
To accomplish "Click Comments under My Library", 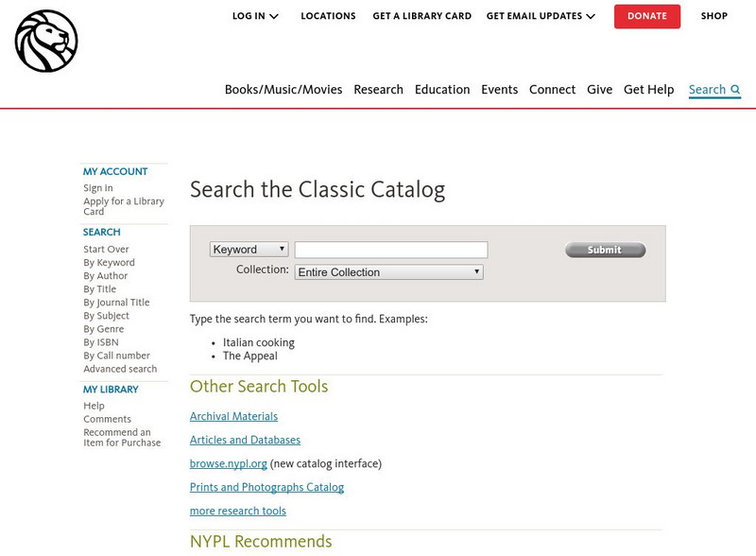I will point(107,419).
